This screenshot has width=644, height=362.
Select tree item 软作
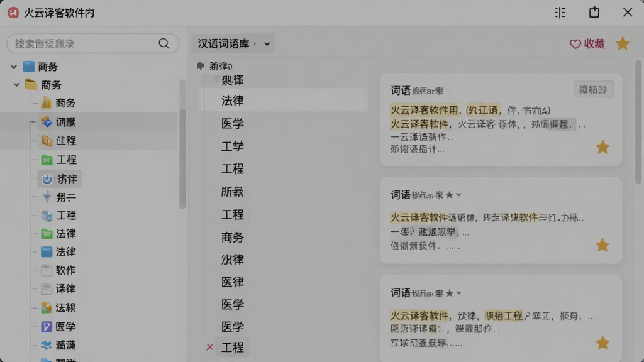[65, 270]
